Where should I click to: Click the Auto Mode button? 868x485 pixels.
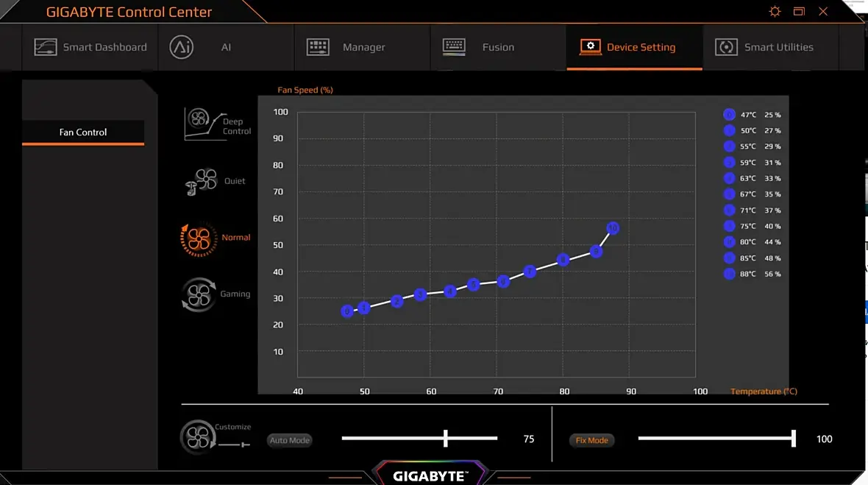coord(290,440)
